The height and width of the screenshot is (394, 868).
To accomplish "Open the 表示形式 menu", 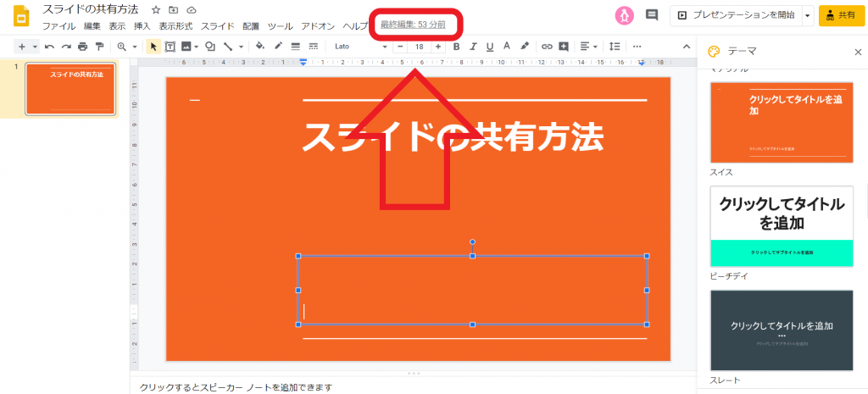I will click(x=175, y=26).
